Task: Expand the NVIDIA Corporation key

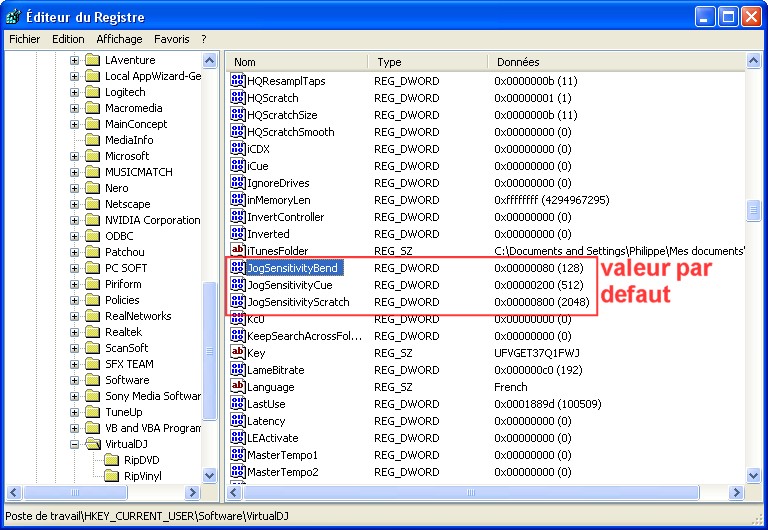Action: (74, 220)
